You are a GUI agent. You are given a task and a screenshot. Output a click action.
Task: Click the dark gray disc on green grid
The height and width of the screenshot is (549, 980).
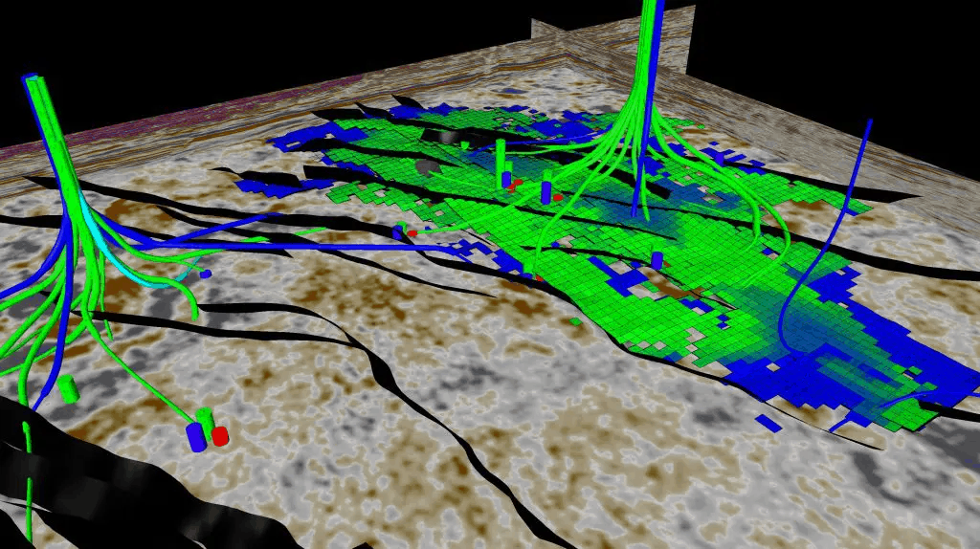(x=431, y=167)
